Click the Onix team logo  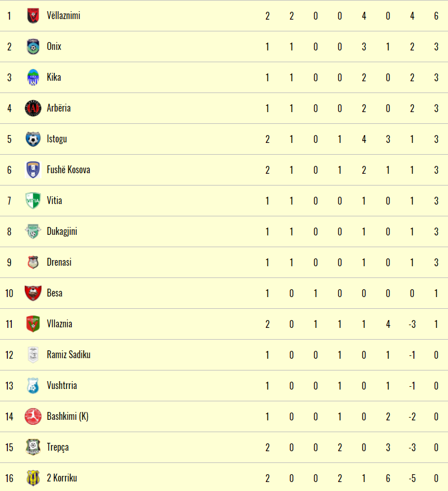click(33, 47)
